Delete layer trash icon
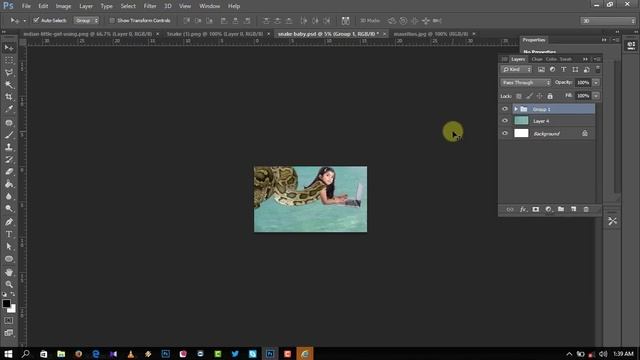Image resolution: width=640 pixels, height=360 pixels. click(x=586, y=209)
